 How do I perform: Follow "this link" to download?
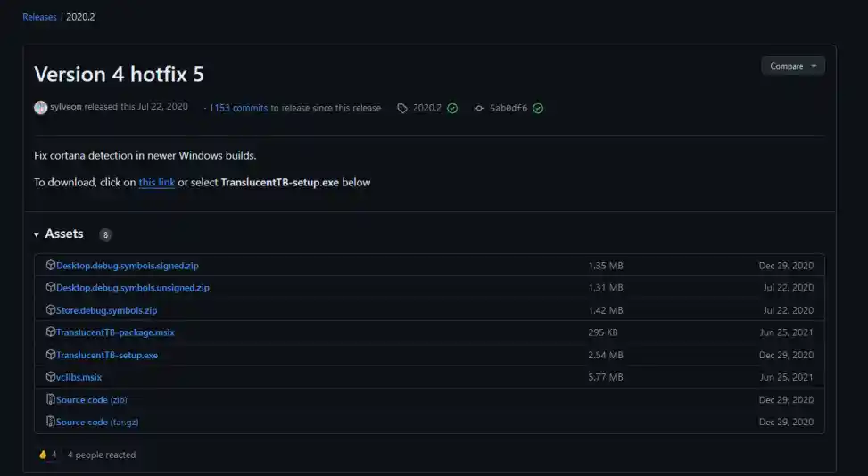[157, 182]
